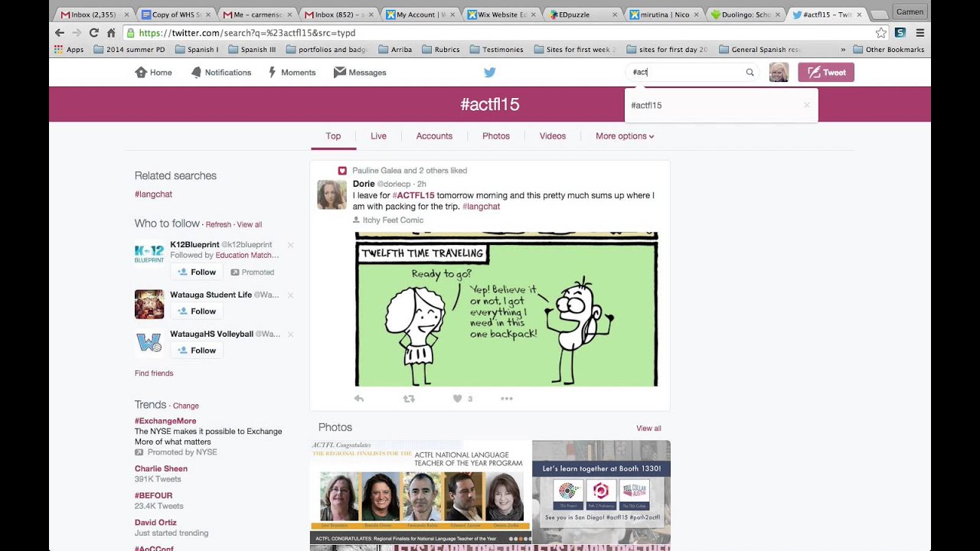Click the #ACTFL15 hashtag in tweet

[x=413, y=196]
